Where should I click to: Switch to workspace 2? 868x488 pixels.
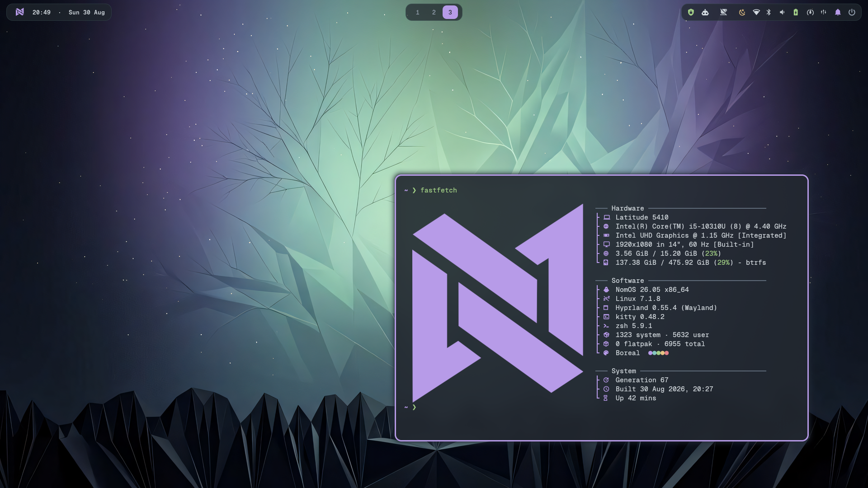coord(434,13)
